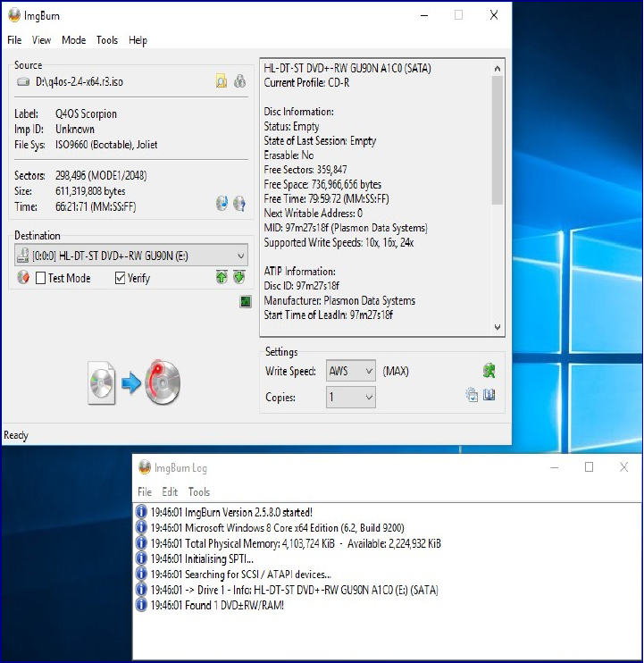The width and height of the screenshot is (644, 663).
Task: Open the image information globe icon
Action: coord(222,203)
